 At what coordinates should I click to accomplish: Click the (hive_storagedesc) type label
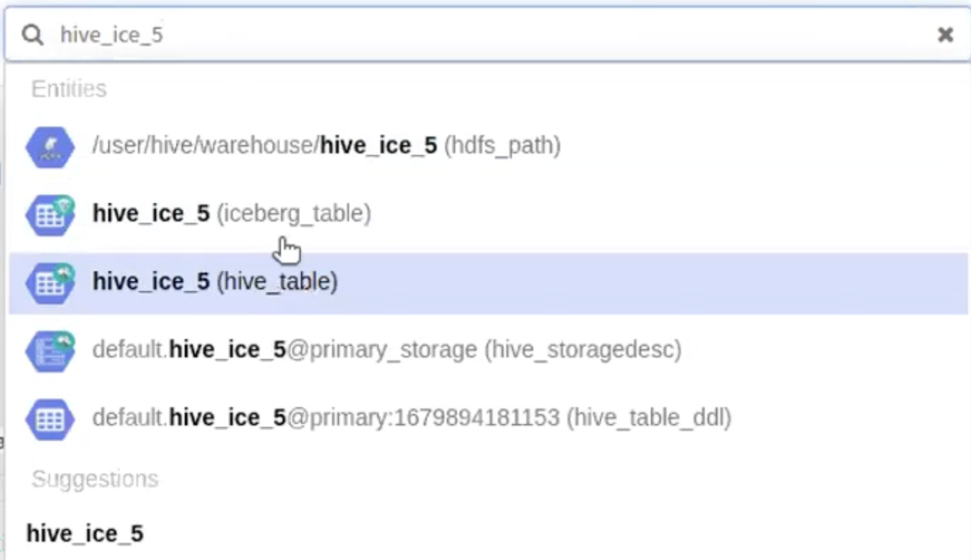583,350
